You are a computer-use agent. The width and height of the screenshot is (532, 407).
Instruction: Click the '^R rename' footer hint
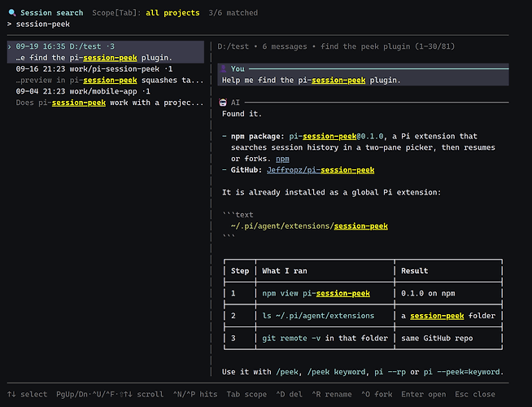coord(332,395)
